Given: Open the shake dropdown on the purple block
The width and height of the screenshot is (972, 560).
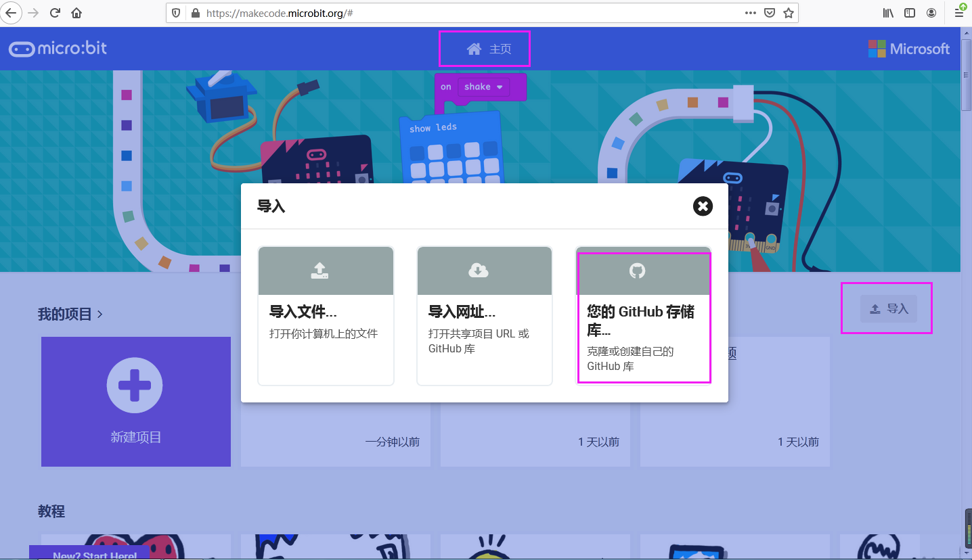Looking at the screenshot, I should 498,87.
